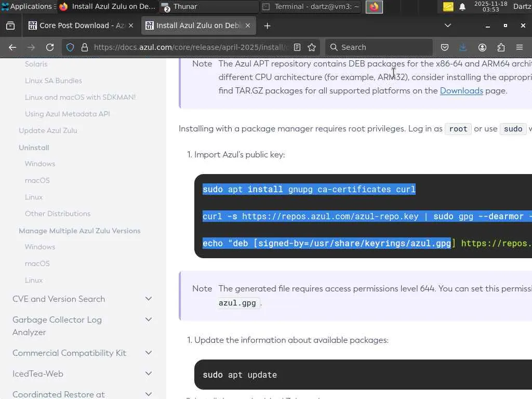
Task: Open the Firefox tab overview icon
Action: pyautogui.click(x=10, y=26)
